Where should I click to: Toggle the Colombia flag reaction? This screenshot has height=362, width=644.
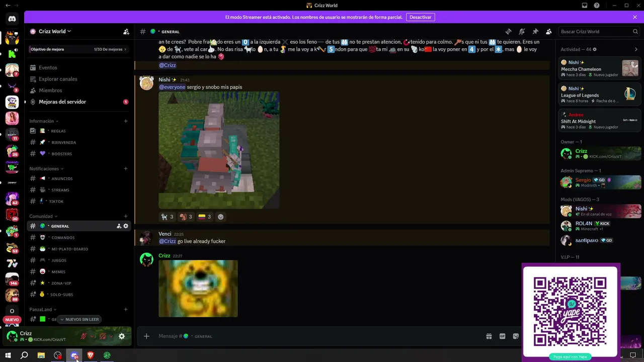(205, 217)
